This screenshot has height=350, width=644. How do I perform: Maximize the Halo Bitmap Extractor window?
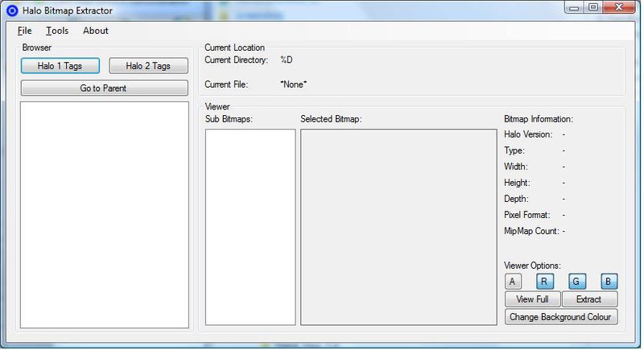[593, 8]
